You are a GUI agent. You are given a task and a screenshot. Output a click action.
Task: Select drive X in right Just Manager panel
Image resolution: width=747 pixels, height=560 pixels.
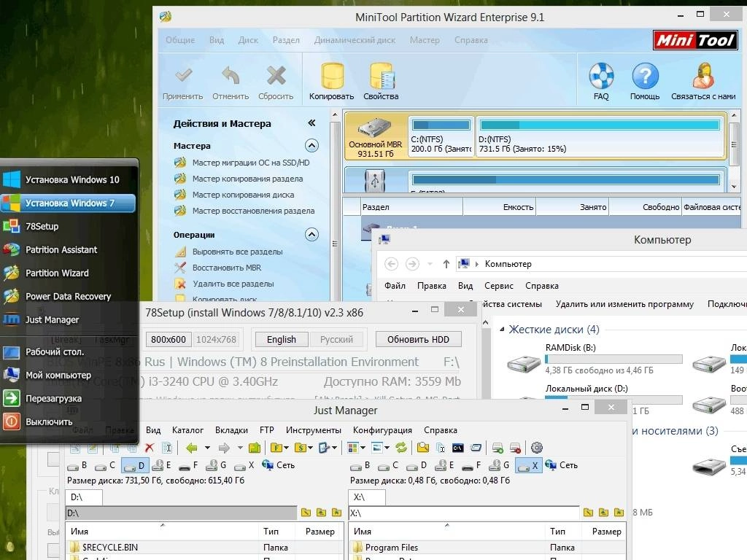point(529,465)
